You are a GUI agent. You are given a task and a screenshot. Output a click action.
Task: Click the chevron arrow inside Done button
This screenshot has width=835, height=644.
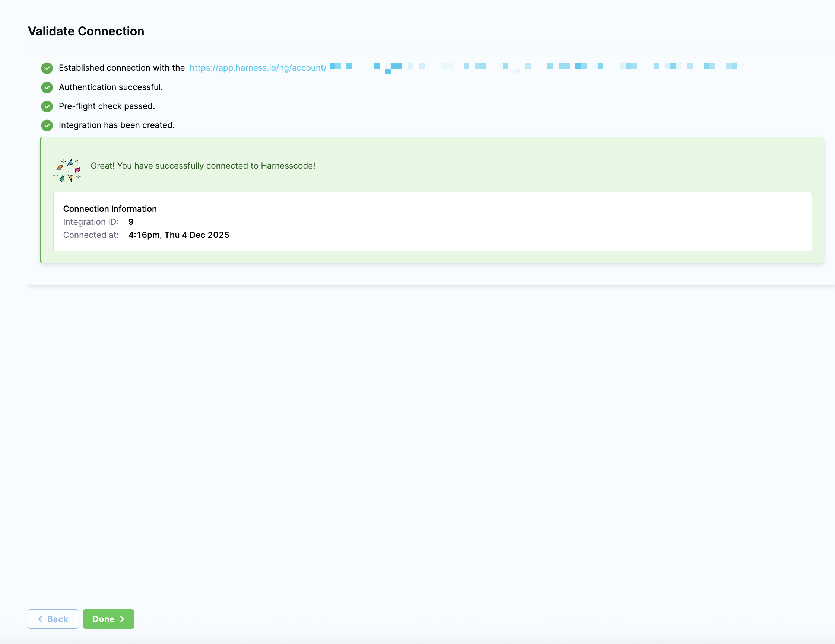122,619
